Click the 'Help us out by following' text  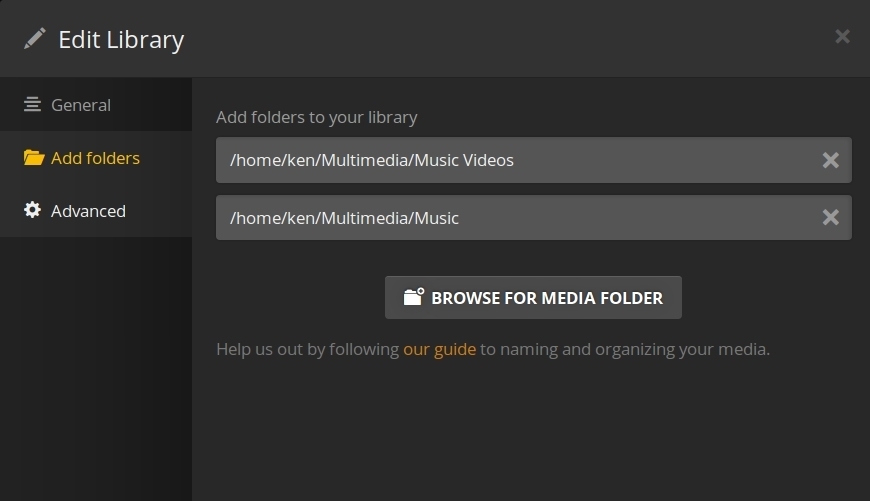307,350
